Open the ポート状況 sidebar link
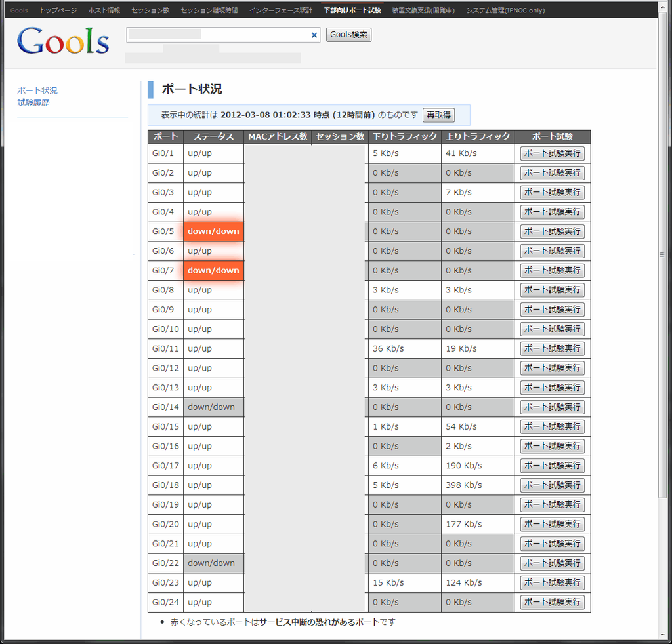The width and height of the screenshot is (672, 644). click(x=37, y=91)
